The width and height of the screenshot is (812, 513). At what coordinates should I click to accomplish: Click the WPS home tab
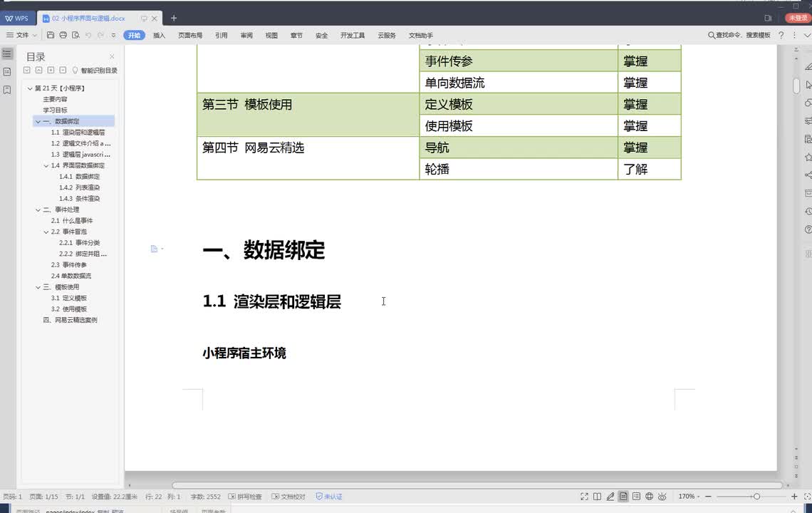click(17, 18)
